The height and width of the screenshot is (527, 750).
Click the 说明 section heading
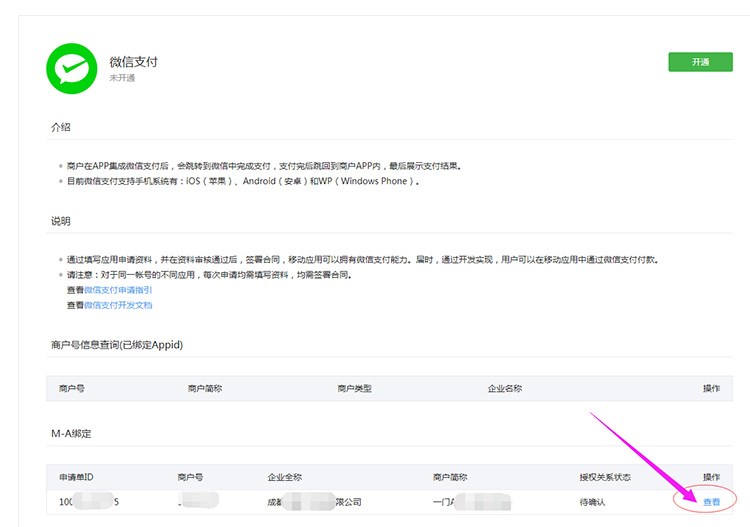click(x=61, y=221)
